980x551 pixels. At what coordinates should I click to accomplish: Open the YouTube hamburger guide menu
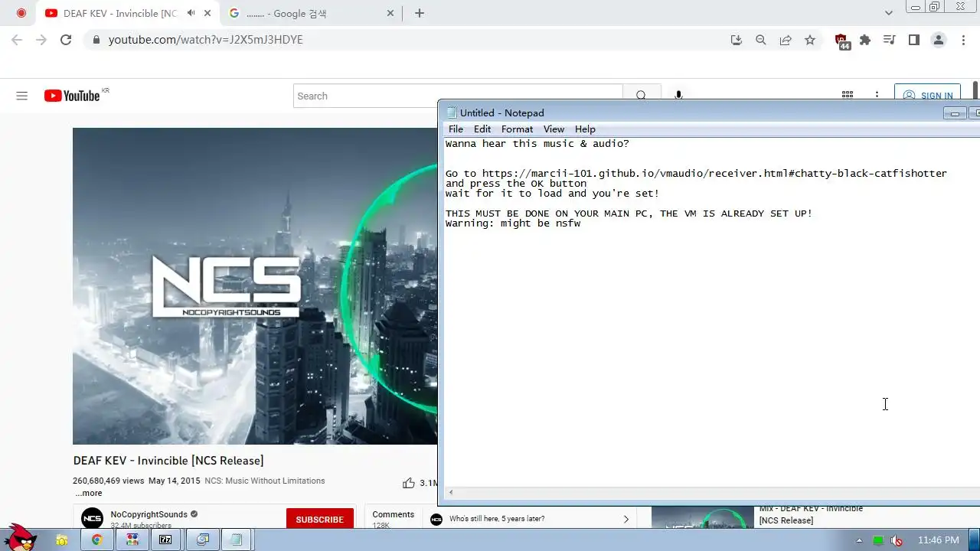point(21,96)
